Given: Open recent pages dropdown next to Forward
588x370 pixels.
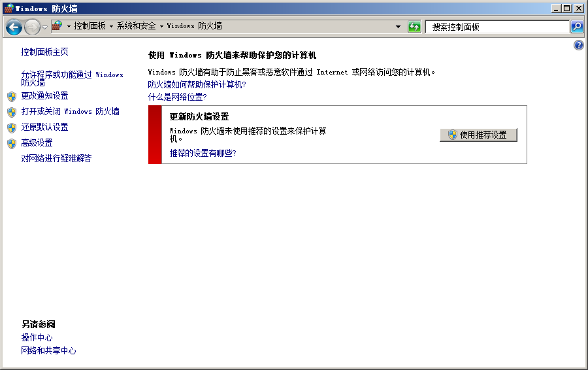Looking at the screenshot, I should (44, 27).
